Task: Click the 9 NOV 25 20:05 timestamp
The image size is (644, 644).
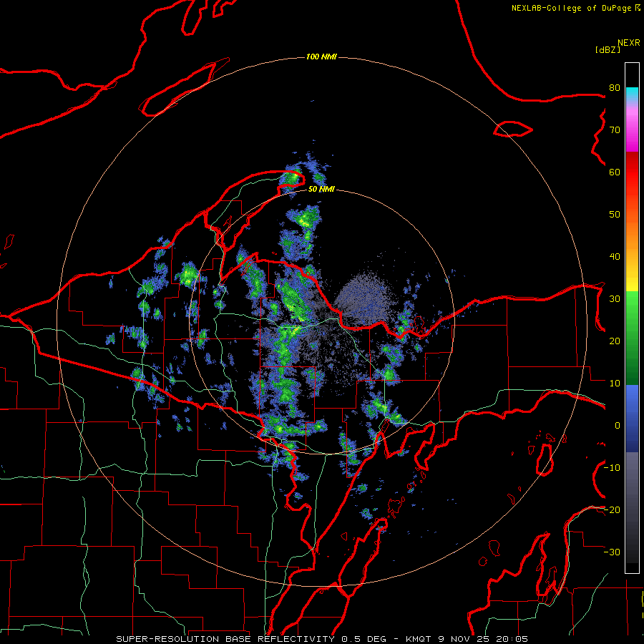Action: (x=483, y=639)
